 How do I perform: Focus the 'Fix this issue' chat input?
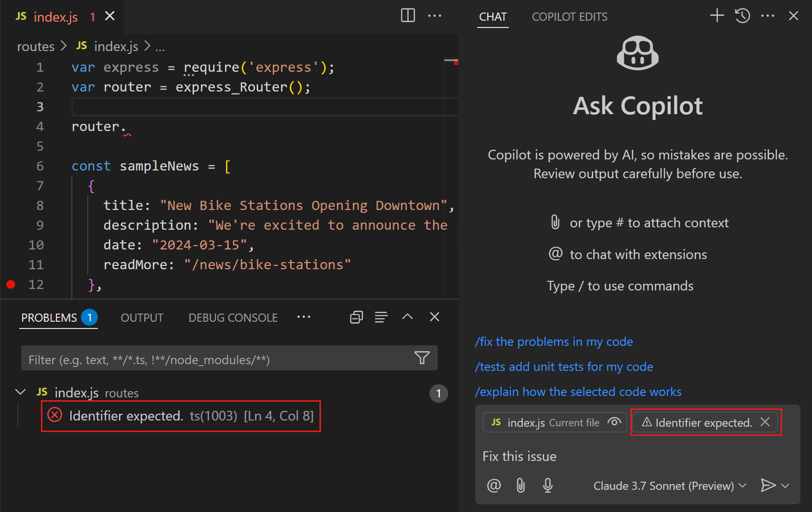pyautogui.click(x=638, y=457)
